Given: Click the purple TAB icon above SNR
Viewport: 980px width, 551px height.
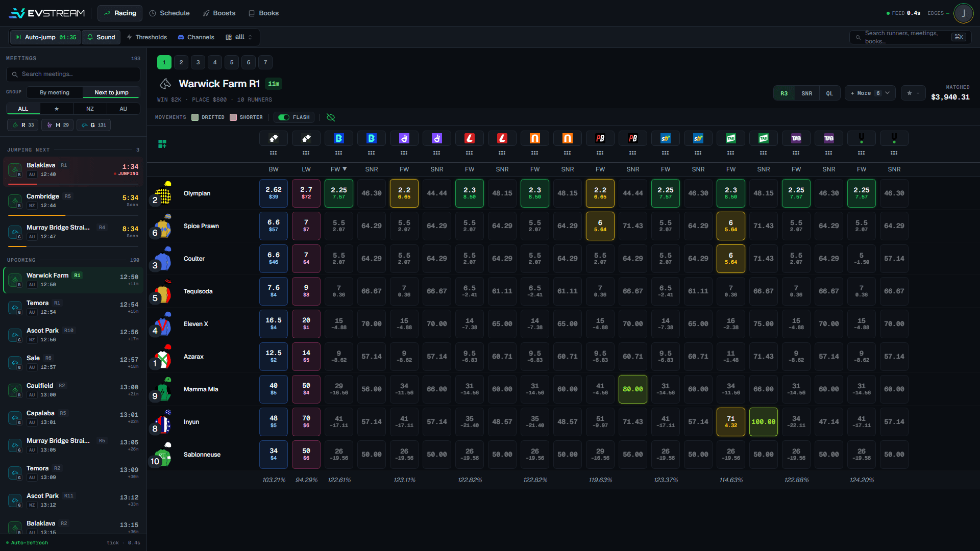Looking at the screenshot, I should click(x=829, y=138).
